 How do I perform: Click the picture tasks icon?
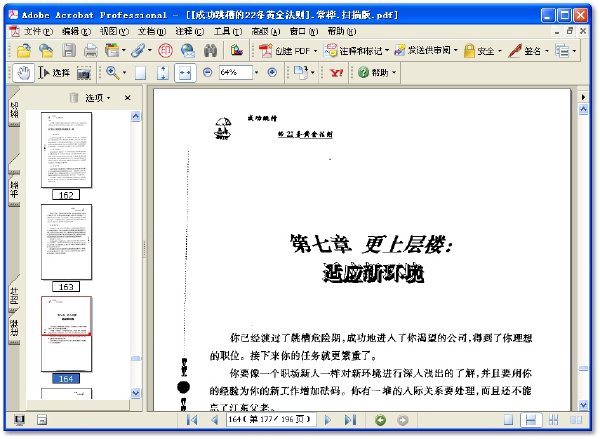click(x=237, y=50)
